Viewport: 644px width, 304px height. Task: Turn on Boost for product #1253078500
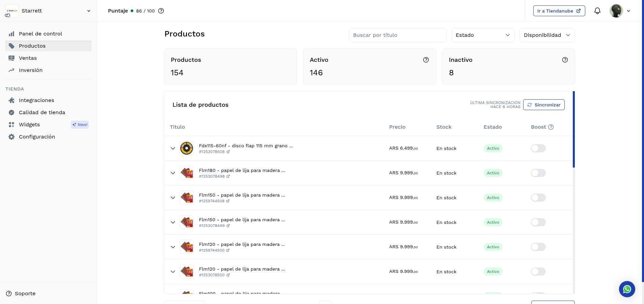tap(538, 272)
